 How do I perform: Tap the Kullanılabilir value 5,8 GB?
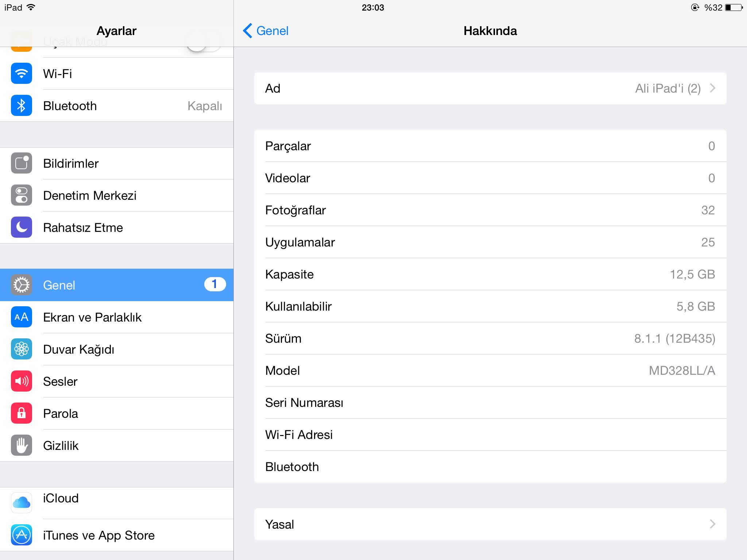(x=696, y=306)
